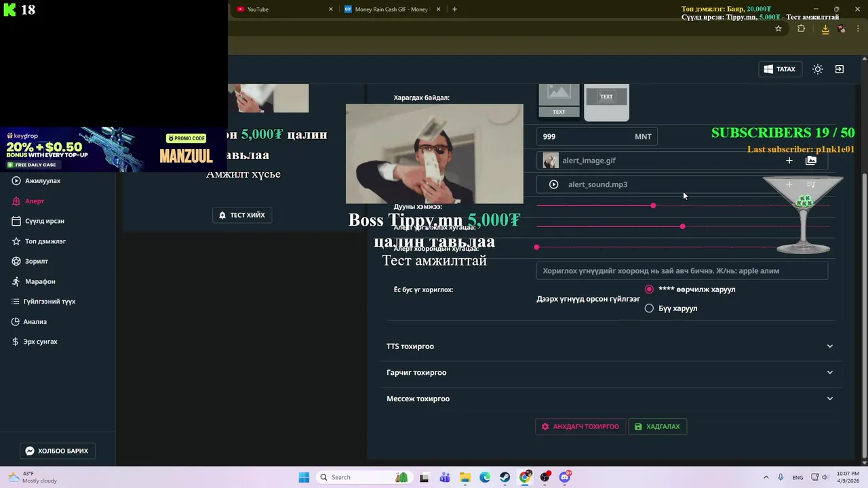This screenshot has width=868, height=488.
Task: Click the ТАТАХ download button
Action: [779, 69]
